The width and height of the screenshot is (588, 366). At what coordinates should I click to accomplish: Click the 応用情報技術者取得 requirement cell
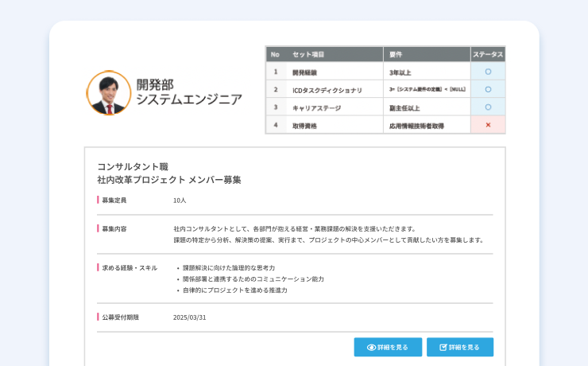coord(427,125)
